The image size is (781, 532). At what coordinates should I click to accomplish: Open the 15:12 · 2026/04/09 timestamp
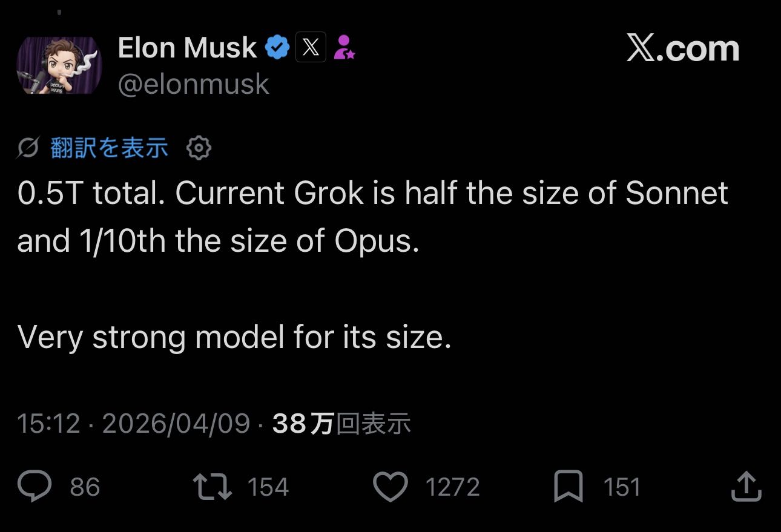pos(133,424)
